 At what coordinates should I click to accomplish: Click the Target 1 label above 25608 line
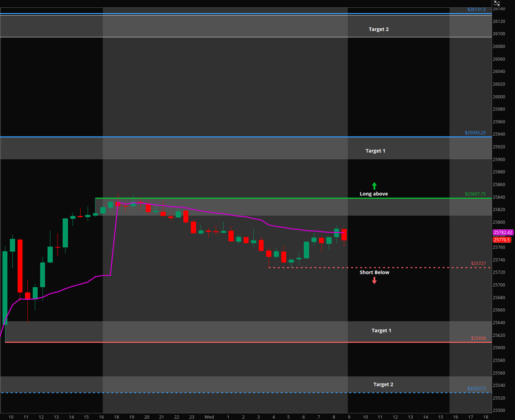click(x=382, y=330)
